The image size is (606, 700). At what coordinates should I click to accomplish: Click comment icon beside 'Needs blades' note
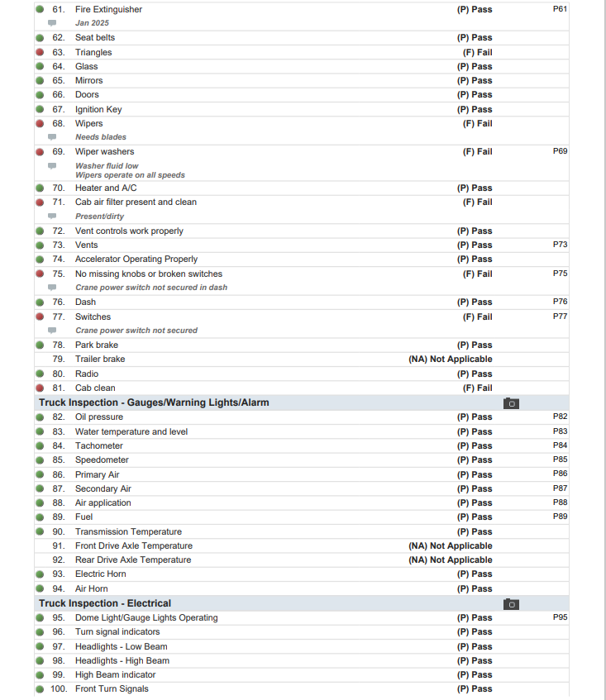[52, 137]
